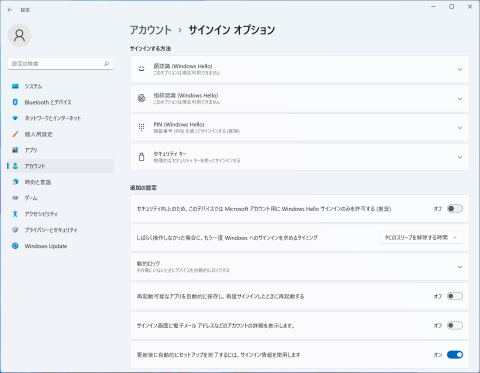This screenshot has width=480, height=373.
Task: Toggle the restartable apps auto-save switch
Action: 455,296
